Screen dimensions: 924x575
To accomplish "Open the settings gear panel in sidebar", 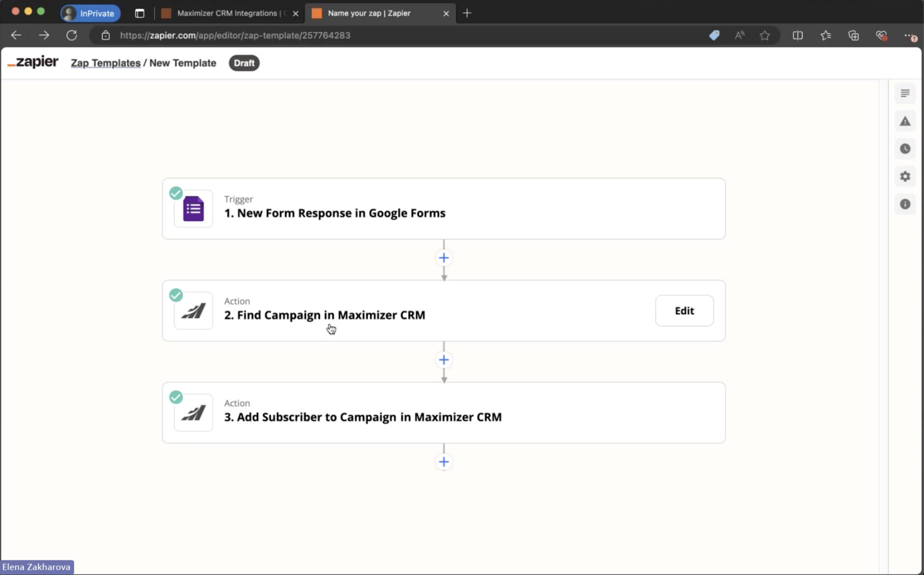I will click(x=905, y=177).
